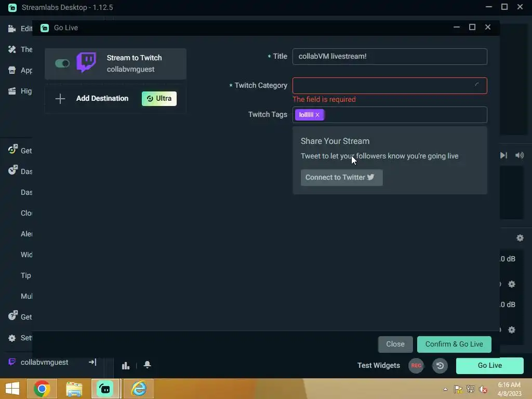Click the speaker volume icon at right

[520, 155]
